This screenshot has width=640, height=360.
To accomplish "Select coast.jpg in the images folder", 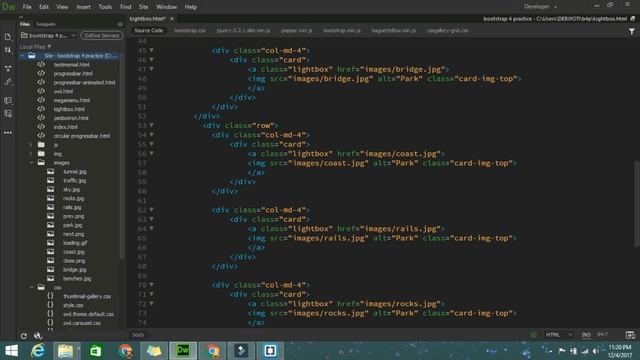I will (74, 252).
